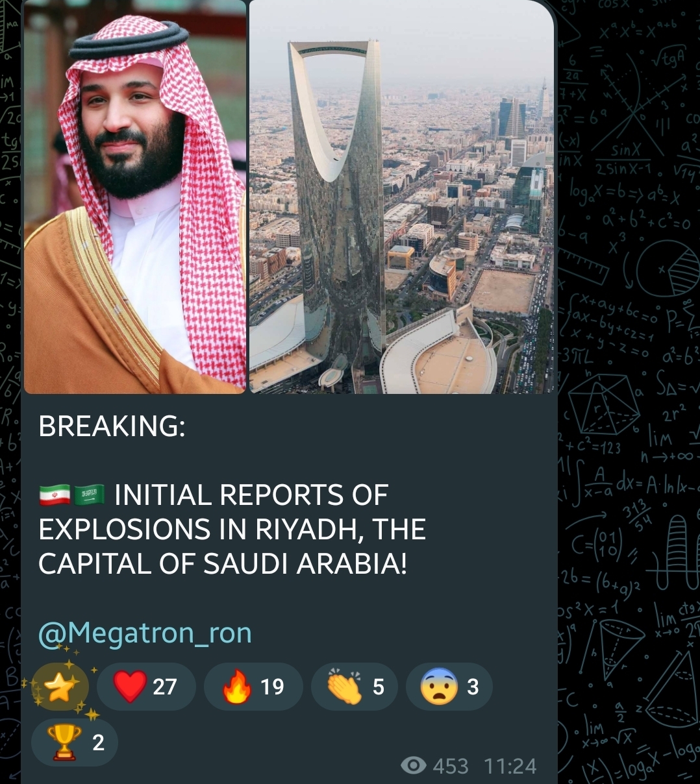This screenshot has height=784, width=700.
Task: Click the INITIAL REPORTS OF text line
Action: click(251, 495)
